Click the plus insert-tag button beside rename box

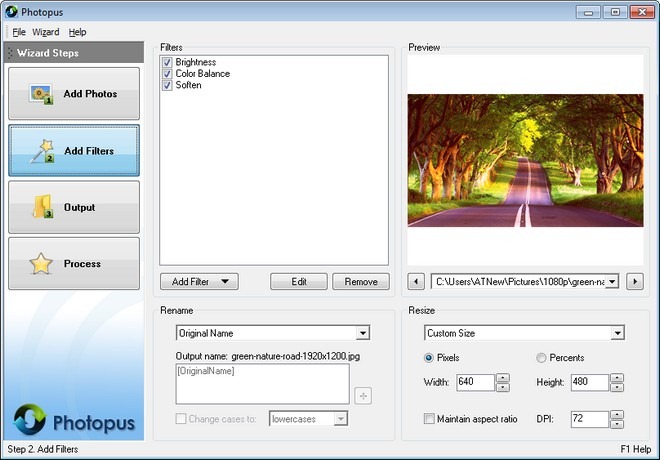[363, 396]
